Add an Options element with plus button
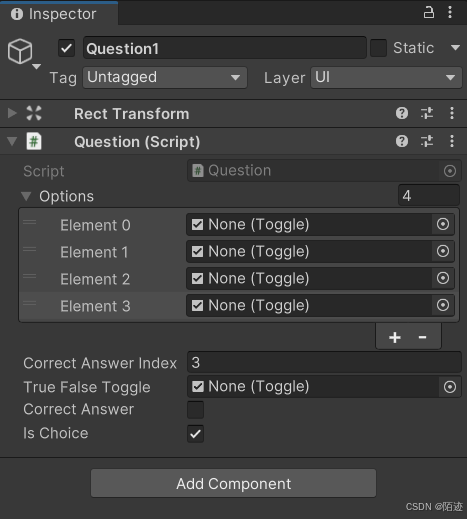 (x=395, y=337)
